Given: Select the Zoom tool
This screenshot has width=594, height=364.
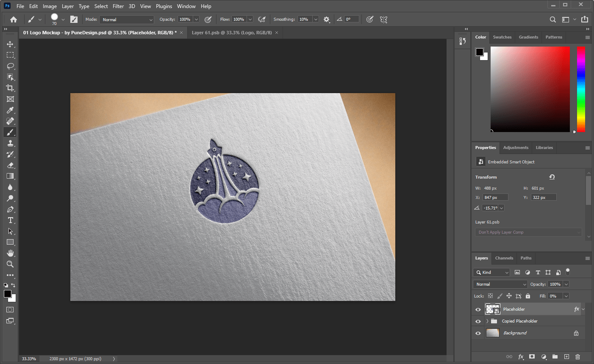Looking at the screenshot, I should coord(10,264).
